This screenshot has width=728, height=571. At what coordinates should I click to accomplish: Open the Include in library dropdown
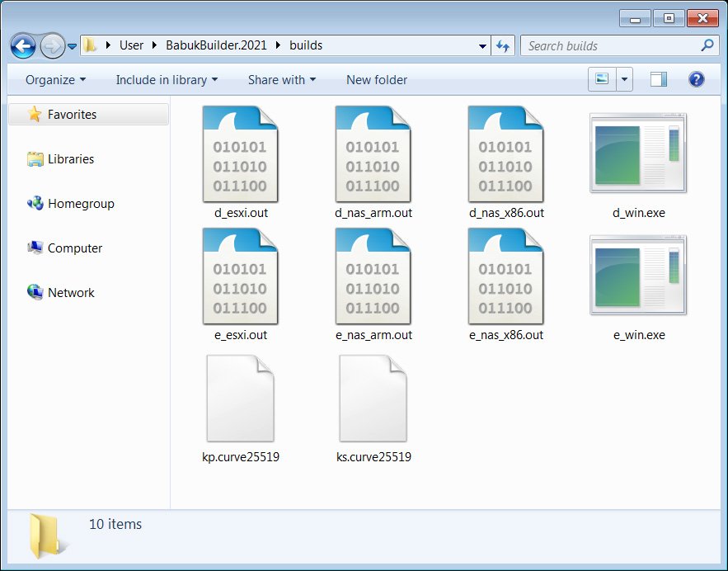point(166,80)
